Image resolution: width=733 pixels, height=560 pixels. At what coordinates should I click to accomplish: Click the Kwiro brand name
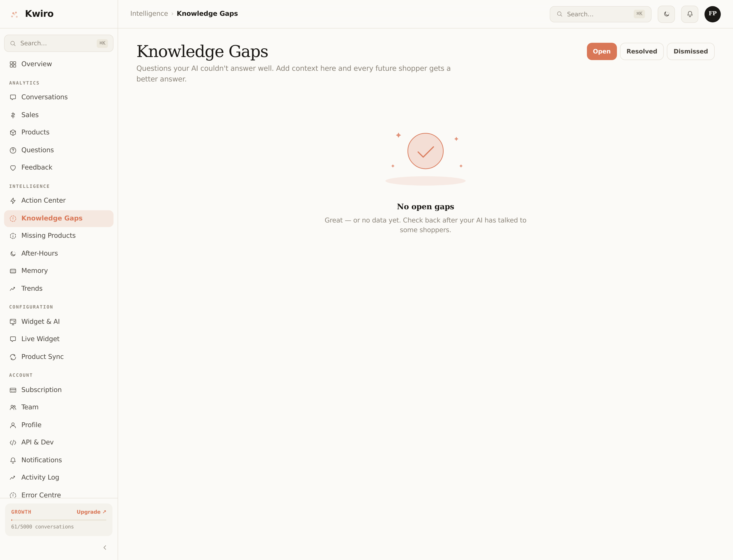(x=39, y=14)
